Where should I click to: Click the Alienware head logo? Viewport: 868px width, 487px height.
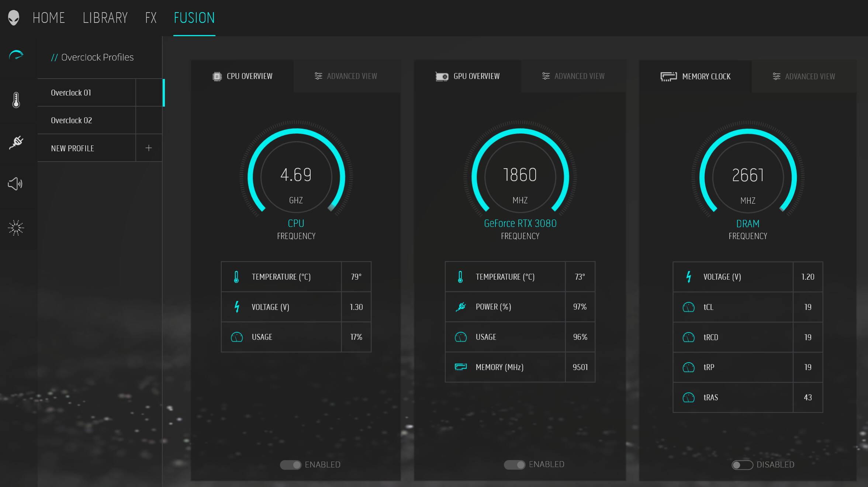(x=14, y=18)
